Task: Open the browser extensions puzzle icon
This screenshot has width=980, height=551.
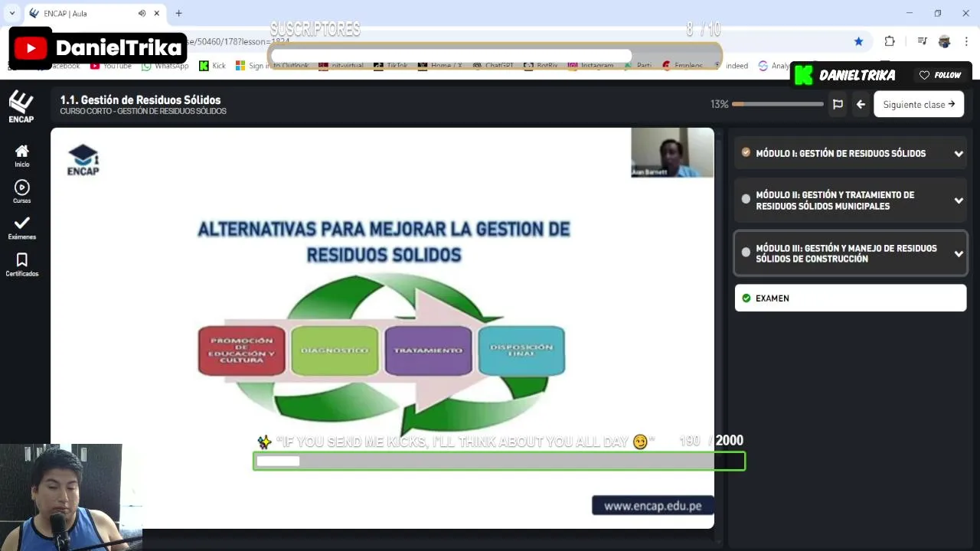Action: [x=890, y=41]
